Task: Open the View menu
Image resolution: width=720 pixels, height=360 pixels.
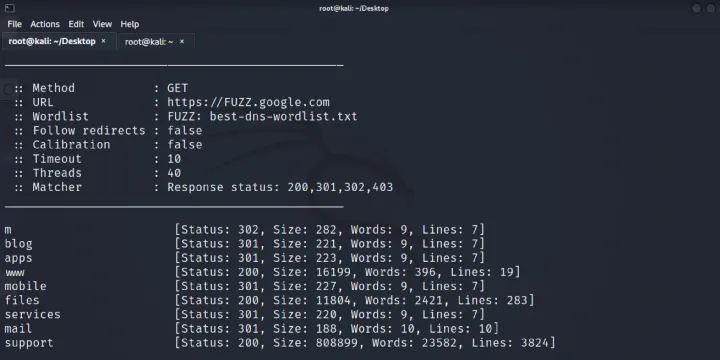Action: [102, 24]
